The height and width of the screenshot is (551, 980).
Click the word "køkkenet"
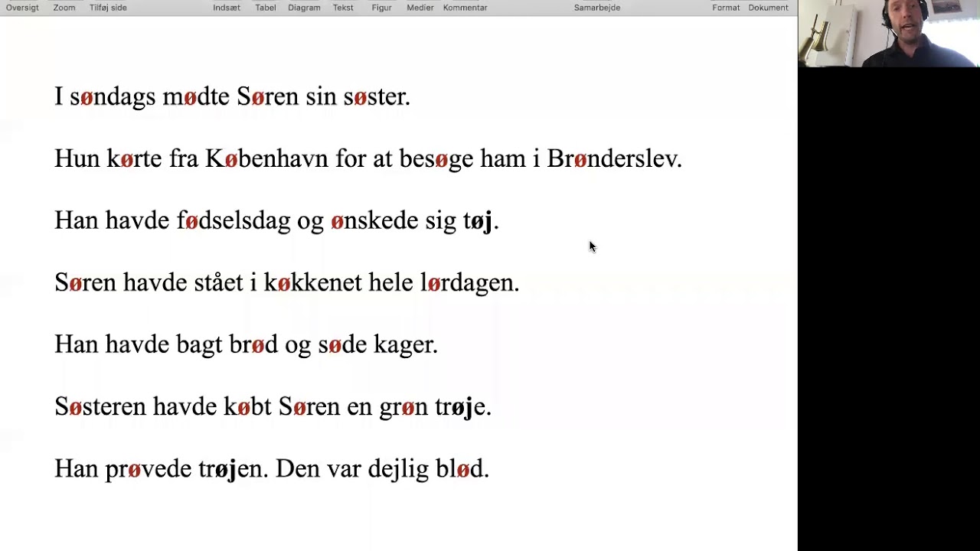coord(312,283)
